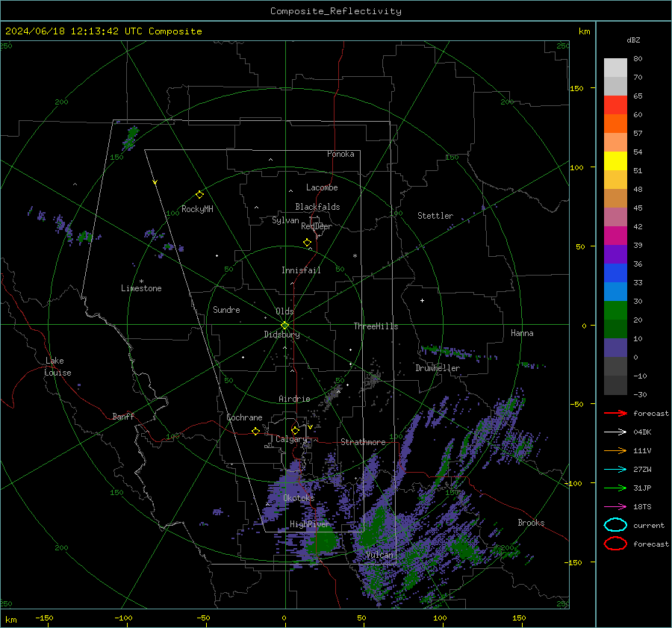The height and width of the screenshot is (628, 672).
Task: Click the Ponoka town label
Action: [340, 154]
